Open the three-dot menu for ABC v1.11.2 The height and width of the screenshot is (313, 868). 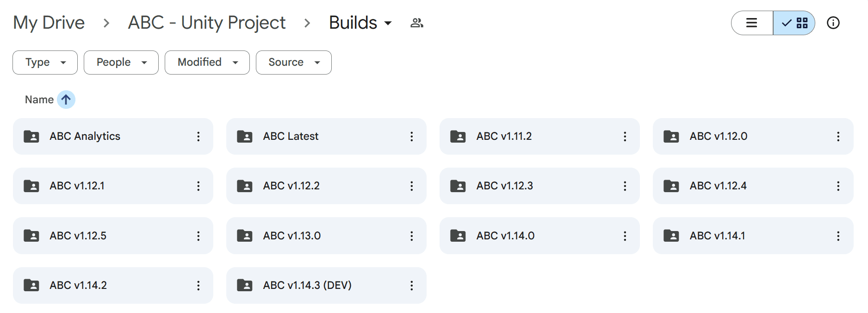pos(625,136)
